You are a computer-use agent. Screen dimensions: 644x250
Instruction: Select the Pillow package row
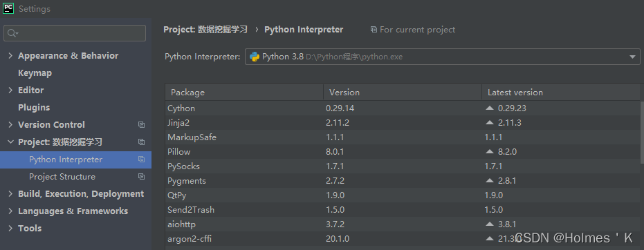click(403, 152)
